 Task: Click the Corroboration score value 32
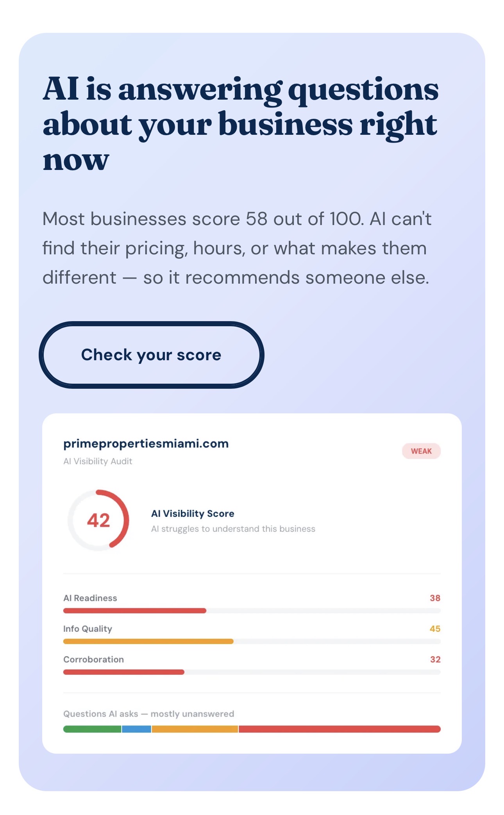pos(435,660)
